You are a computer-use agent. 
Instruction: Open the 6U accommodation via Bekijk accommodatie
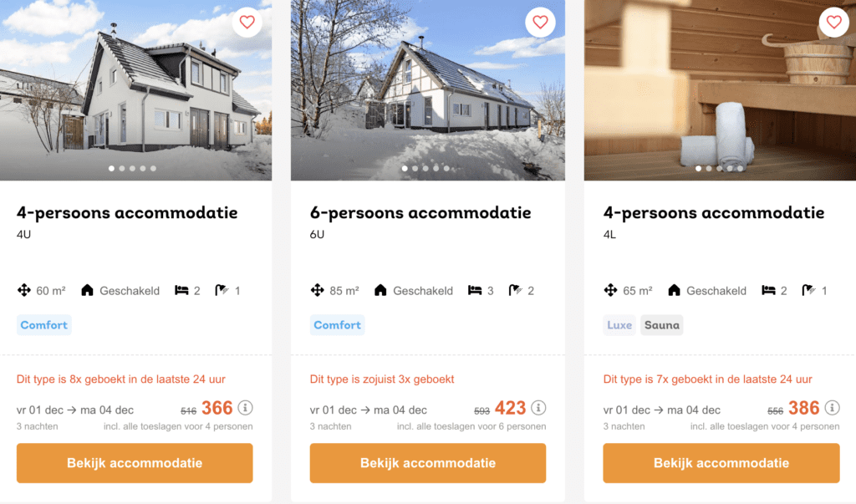[427, 463]
